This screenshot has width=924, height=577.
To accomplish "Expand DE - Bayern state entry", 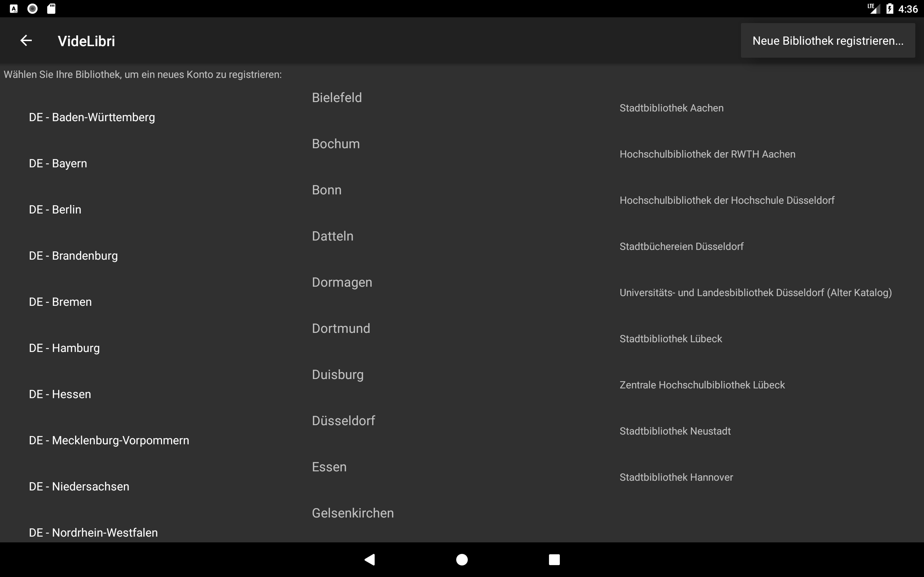I will pyautogui.click(x=58, y=163).
